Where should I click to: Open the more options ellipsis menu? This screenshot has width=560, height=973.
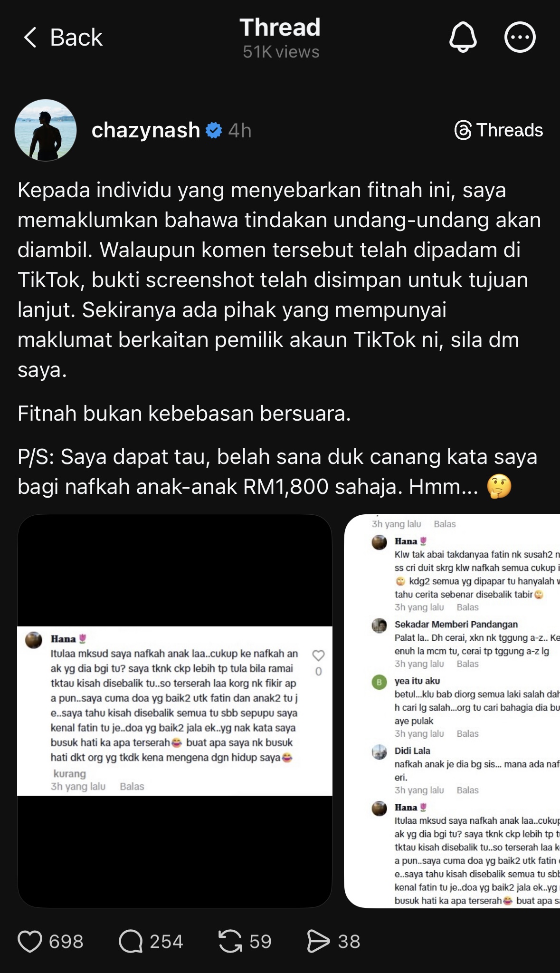pos(520,37)
